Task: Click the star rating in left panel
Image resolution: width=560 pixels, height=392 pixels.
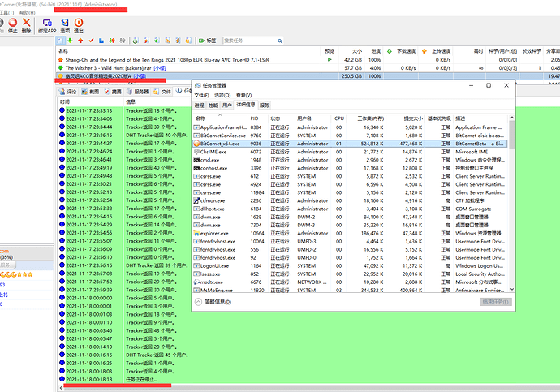Action: tap(16, 274)
